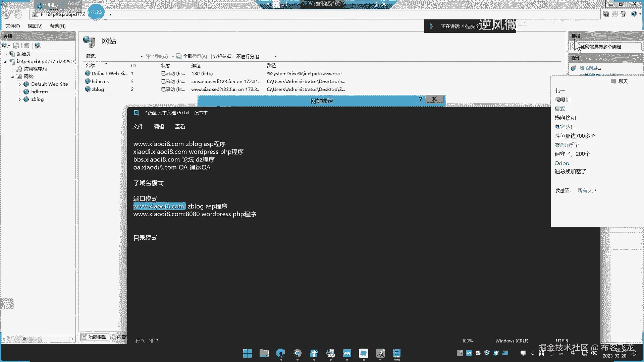Click the Windows Start button icon

(247, 353)
